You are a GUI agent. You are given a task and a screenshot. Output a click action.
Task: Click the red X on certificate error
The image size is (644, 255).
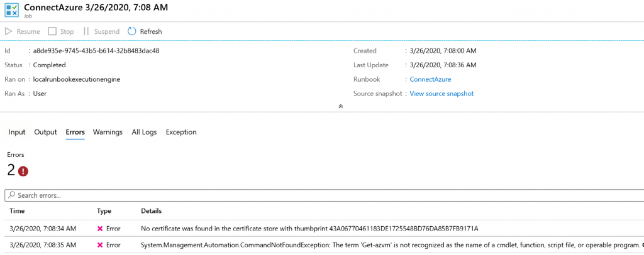[100, 229]
